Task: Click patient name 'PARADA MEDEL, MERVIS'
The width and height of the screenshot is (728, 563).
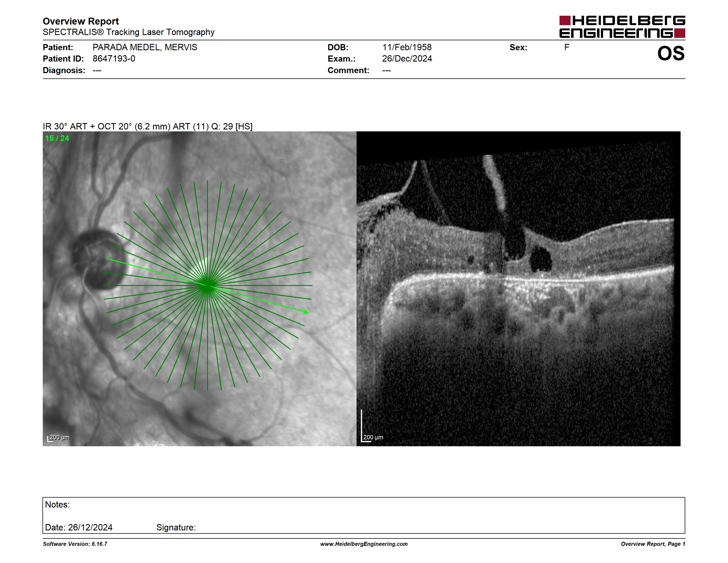Action: tap(145, 47)
